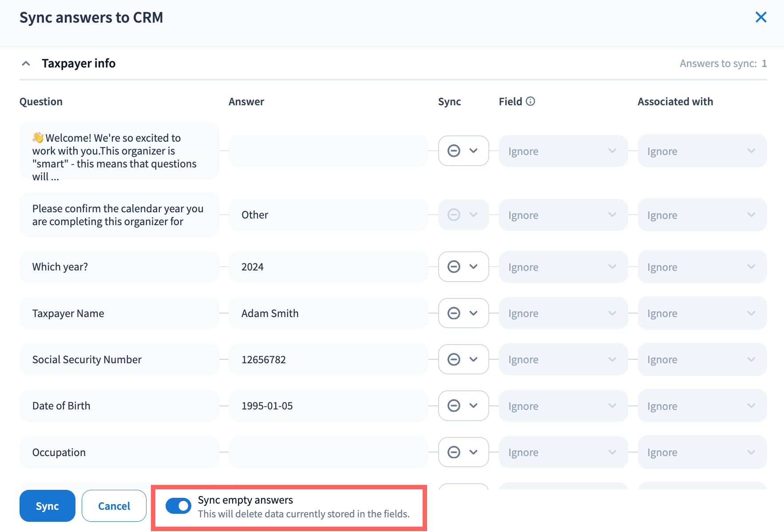Open sync option for Date of Birth
Viewport: 784px width, 532px height.
coord(463,405)
